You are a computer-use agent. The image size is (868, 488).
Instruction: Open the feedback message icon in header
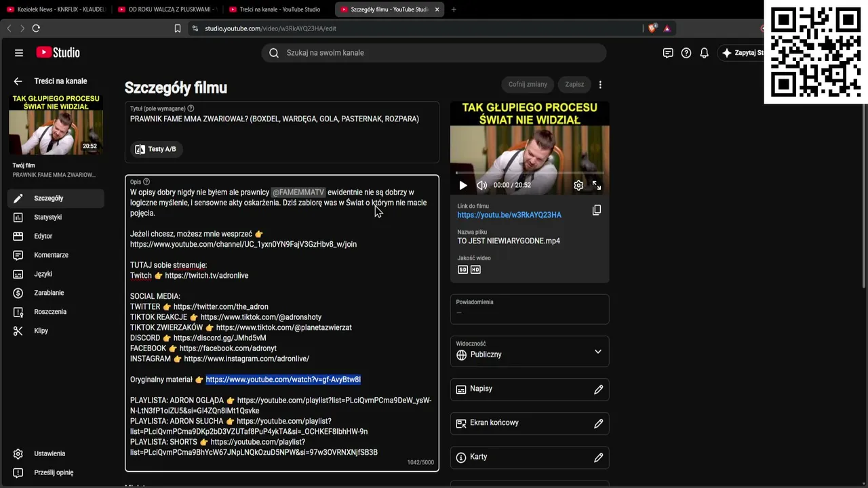coord(668,53)
